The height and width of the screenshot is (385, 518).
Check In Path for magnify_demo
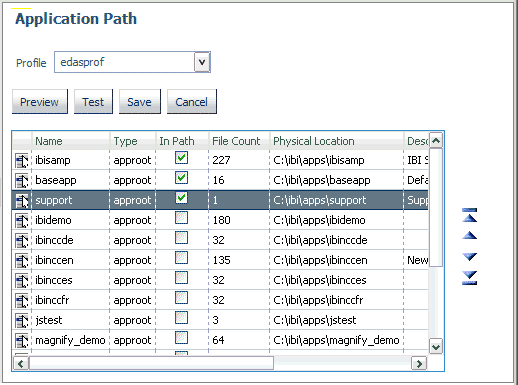pos(181,338)
